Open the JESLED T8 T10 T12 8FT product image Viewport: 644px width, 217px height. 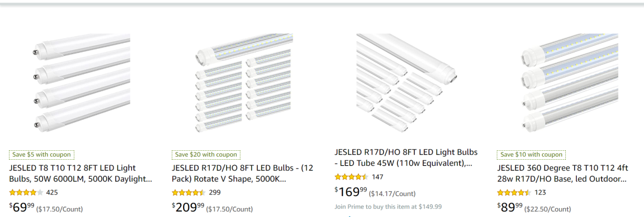coord(81,83)
